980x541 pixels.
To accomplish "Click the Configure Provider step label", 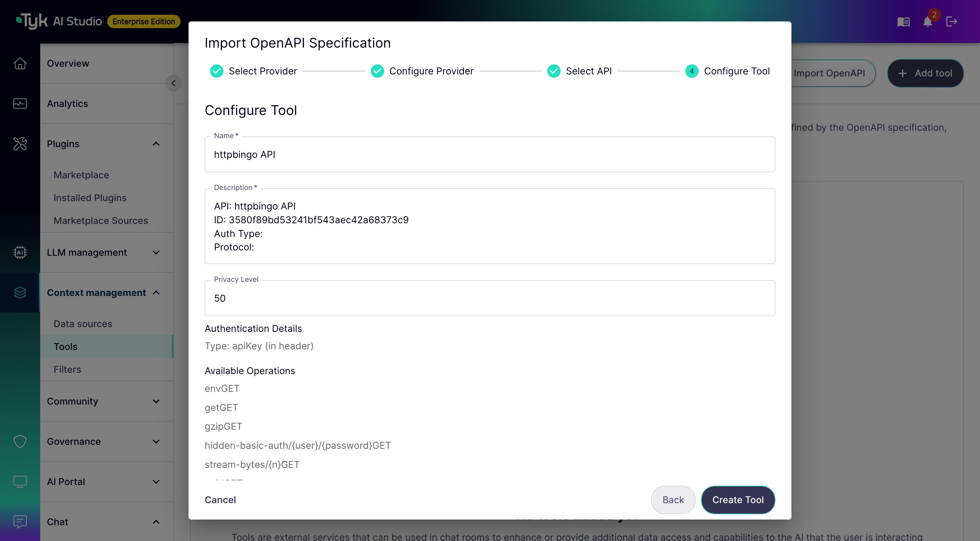I will pos(431,71).
